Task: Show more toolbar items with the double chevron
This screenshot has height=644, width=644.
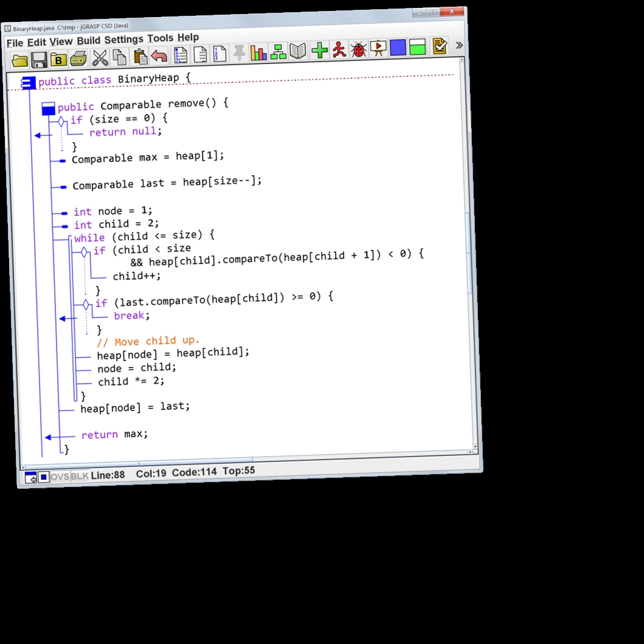Action: (459, 45)
